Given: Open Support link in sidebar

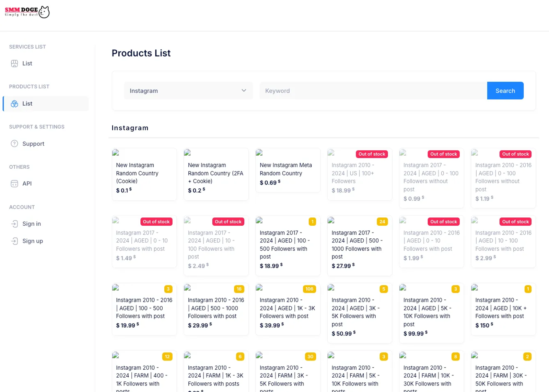Looking at the screenshot, I should pyautogui.click(x=33, y=144).
